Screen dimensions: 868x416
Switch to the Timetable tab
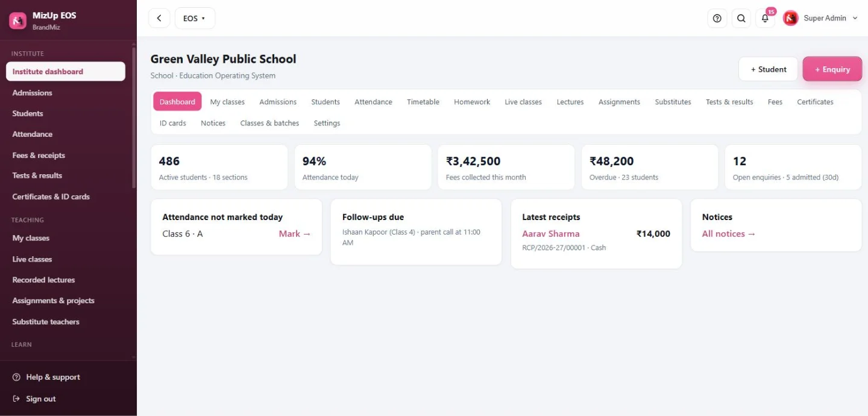423,102
